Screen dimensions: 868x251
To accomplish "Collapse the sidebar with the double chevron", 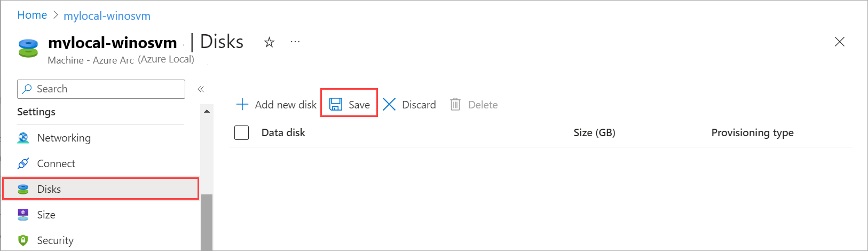I will point(201,89).
